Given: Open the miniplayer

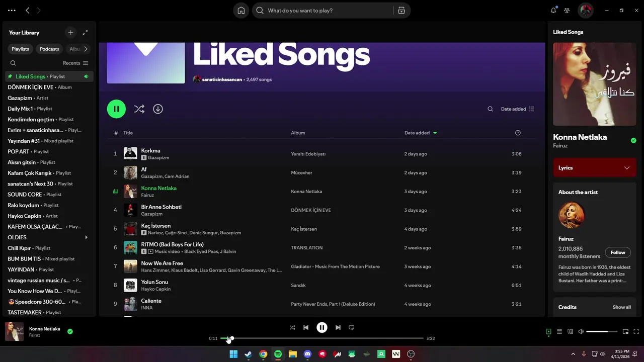Looking at the screenshot, I should (625, 332).
